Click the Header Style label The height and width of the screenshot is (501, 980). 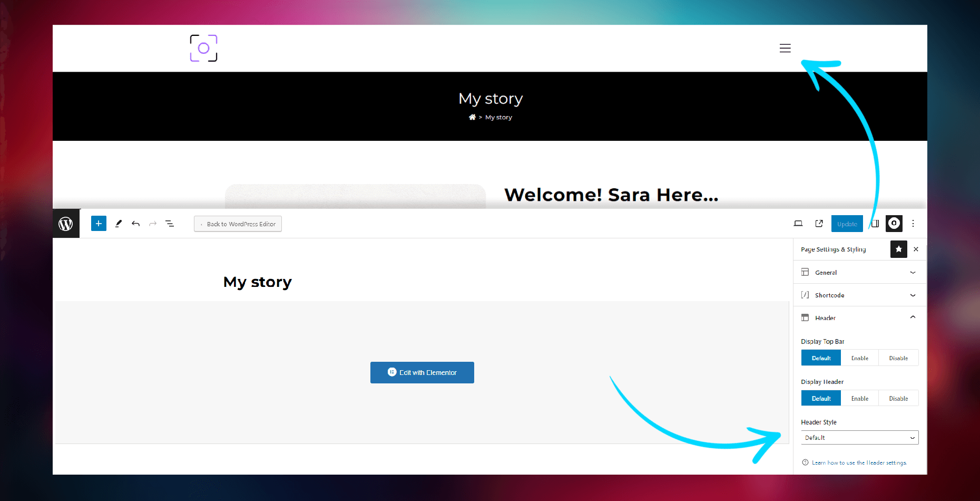click(x=819, y=422)
